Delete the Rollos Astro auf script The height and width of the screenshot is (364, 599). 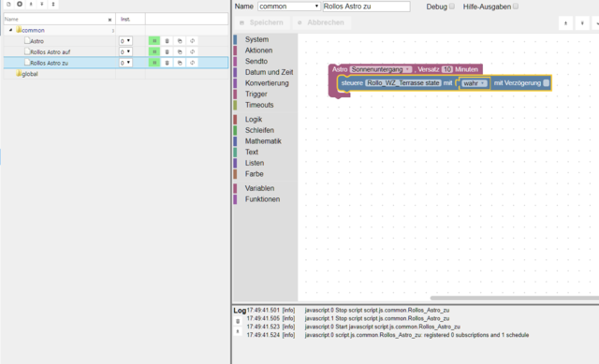167,51
